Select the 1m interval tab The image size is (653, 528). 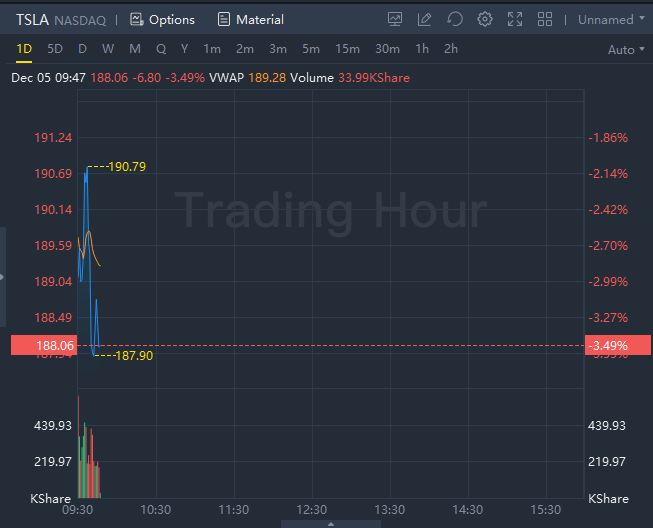(x=212, y=49)
